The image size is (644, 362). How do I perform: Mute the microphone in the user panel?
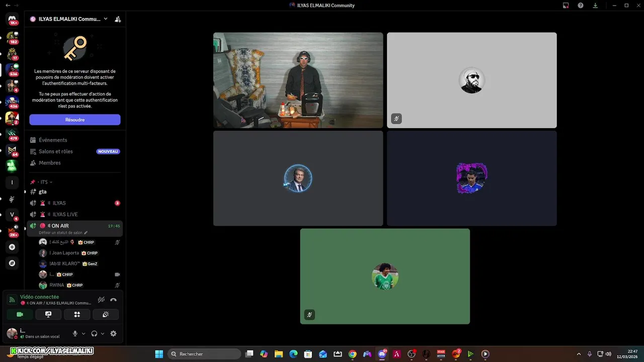click(75, 333)
